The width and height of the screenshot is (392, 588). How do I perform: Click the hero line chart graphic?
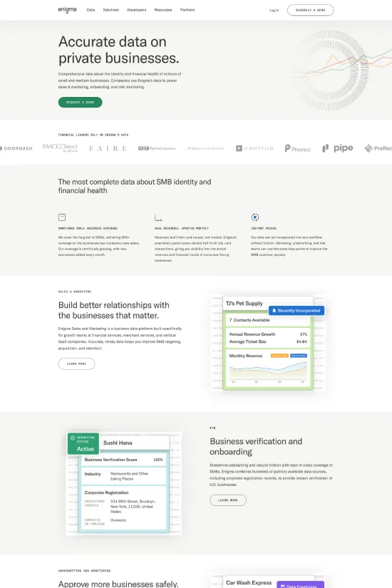pyautogui.click(x=341, y=70)
